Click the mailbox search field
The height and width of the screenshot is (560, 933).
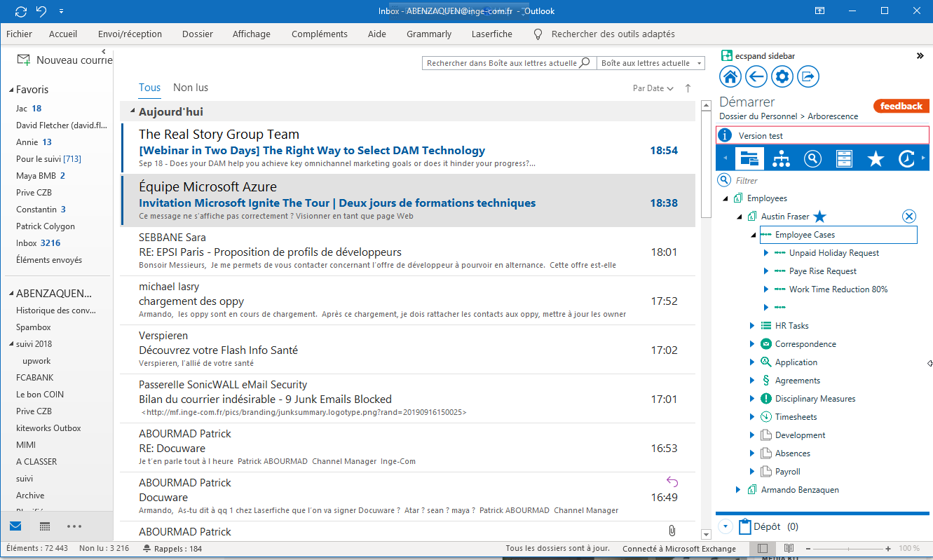click(500, 63)
